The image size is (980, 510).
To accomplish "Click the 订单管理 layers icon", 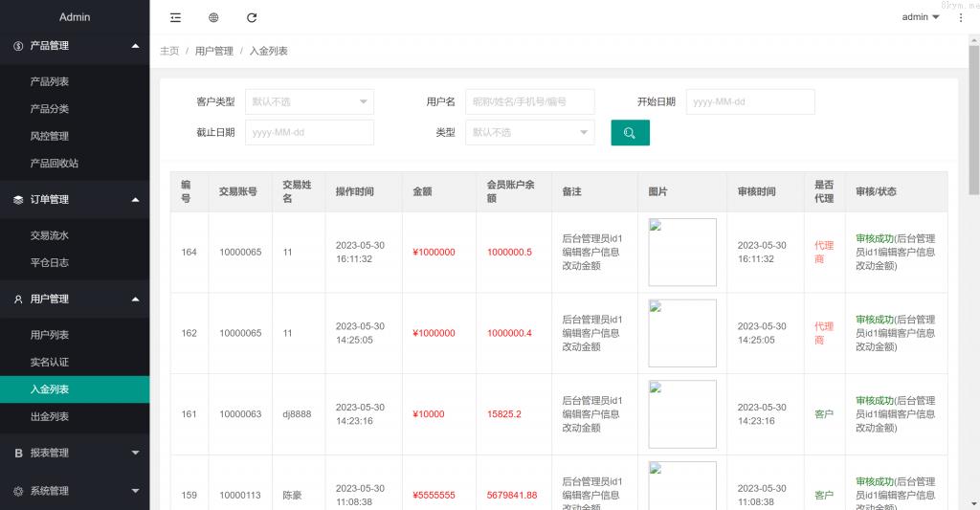I will tap(18, 200).
